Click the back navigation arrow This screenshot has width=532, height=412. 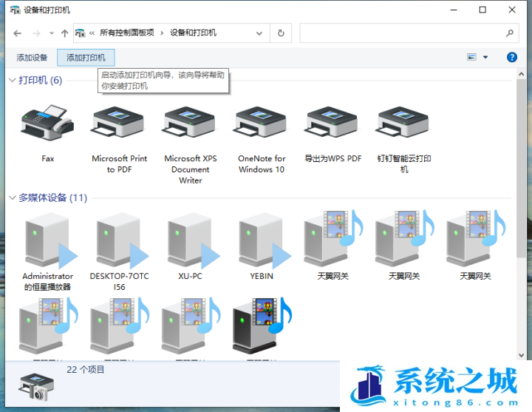pyautogui.click(x=17, y=33)
